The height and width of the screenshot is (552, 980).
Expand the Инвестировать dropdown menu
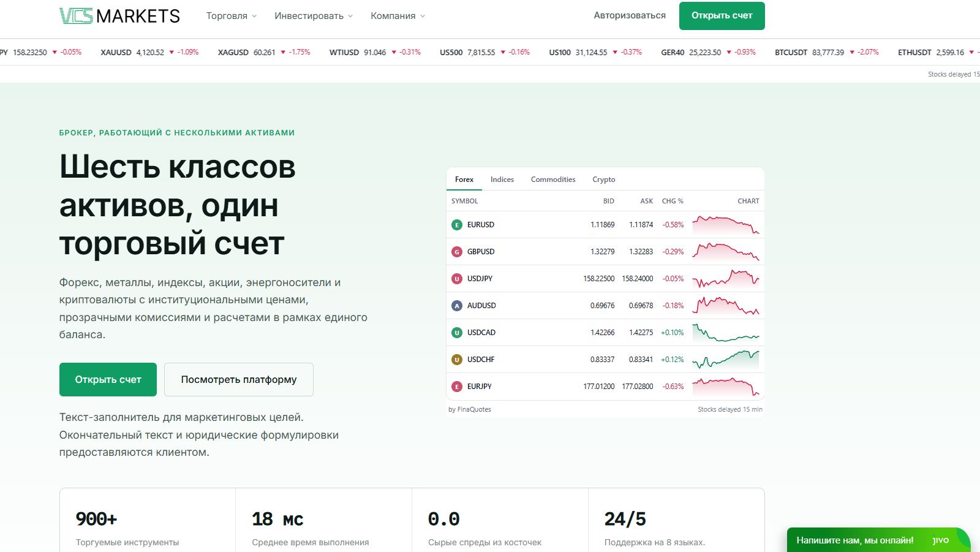(314, 16)
